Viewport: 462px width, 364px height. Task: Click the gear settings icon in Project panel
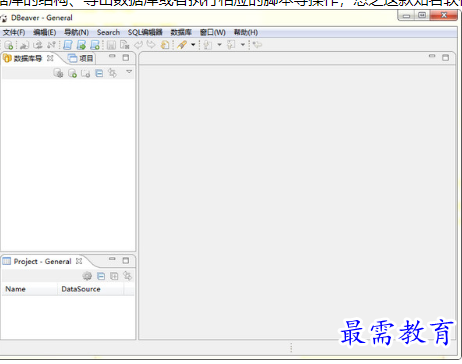pyautogui.click(x=87, y=276)
